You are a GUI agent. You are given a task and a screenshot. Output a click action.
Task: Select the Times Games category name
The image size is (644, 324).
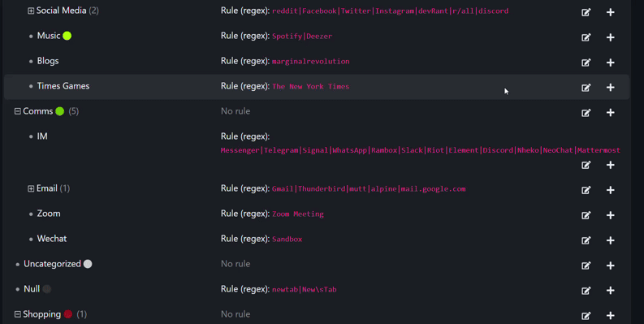(63, 86)
